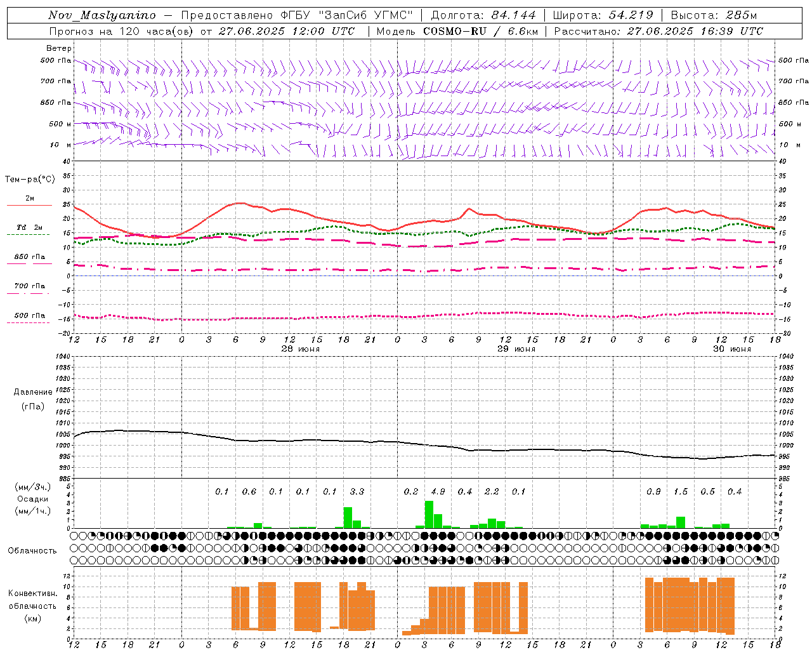Select the computed time "27.06.2025 16:39 UTC"

coord(695,31)
